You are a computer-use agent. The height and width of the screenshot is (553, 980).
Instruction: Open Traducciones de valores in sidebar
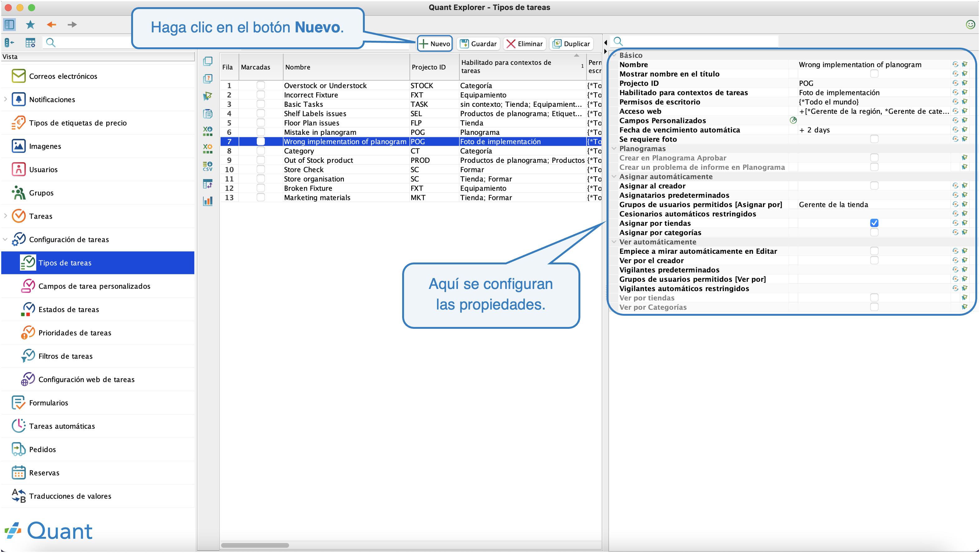tap(98, 496)
